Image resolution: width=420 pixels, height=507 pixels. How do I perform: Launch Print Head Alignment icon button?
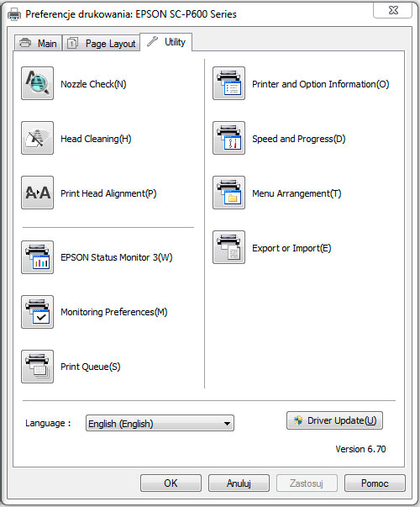(x=37, y=193)
